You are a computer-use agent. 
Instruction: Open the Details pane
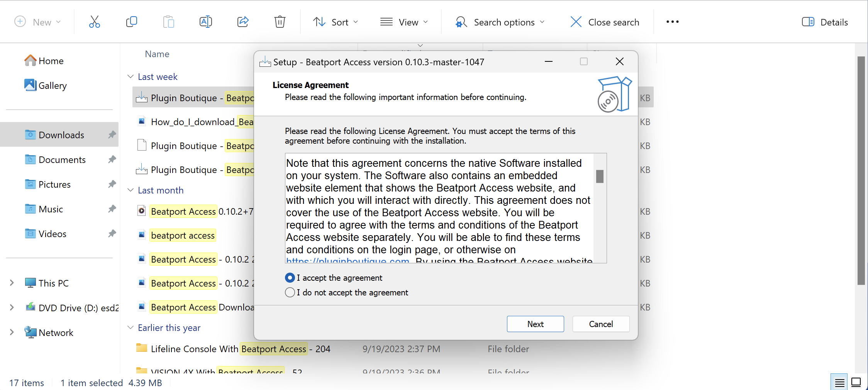point(825,22)
